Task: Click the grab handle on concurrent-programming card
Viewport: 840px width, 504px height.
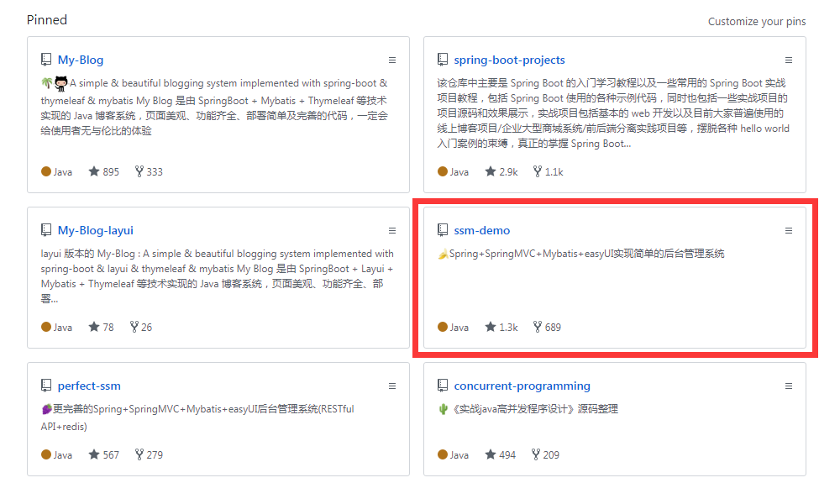Action: point(788,386)
